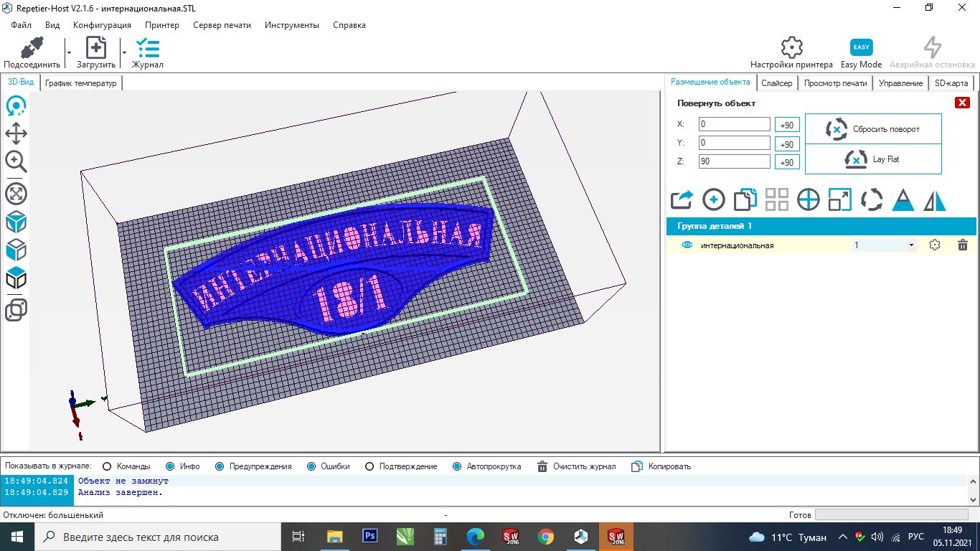Click the Add object plus icon
Screen dimensions: 980x551
coord(713,199)
